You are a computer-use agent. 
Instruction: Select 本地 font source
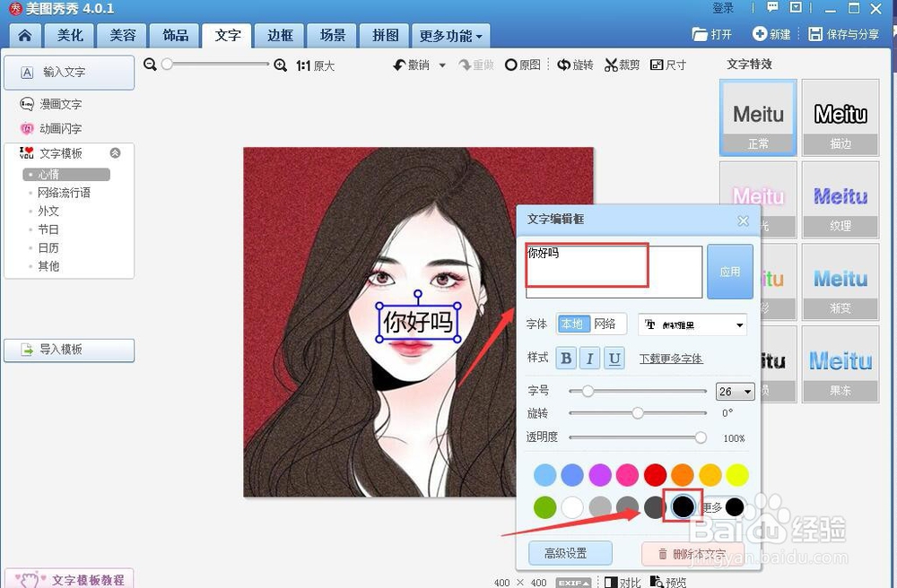[x=572, y=324]
